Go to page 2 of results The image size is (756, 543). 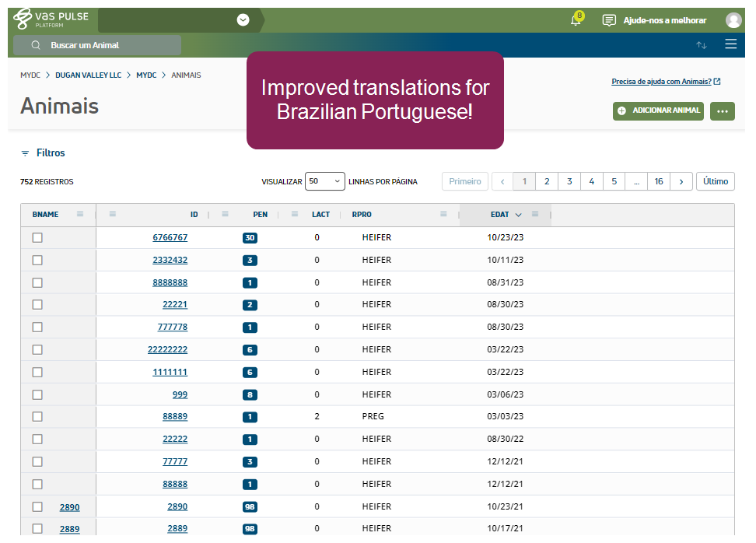(x=547, y=181)
